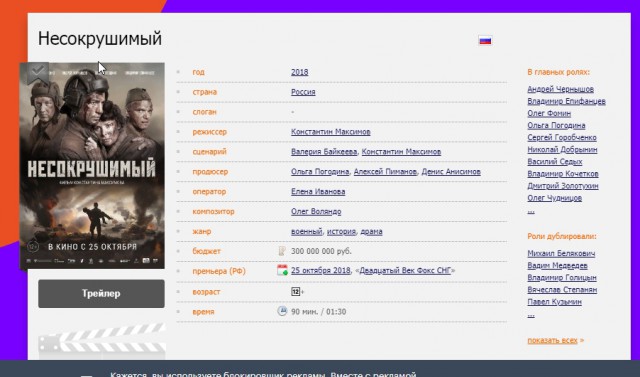
Task: Click the budget value 300 000 000 руб.
Action: (x=321, y=251)
